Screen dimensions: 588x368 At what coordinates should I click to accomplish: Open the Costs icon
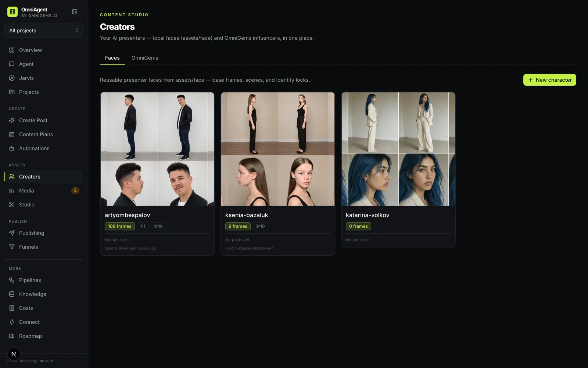coord(12,308)
